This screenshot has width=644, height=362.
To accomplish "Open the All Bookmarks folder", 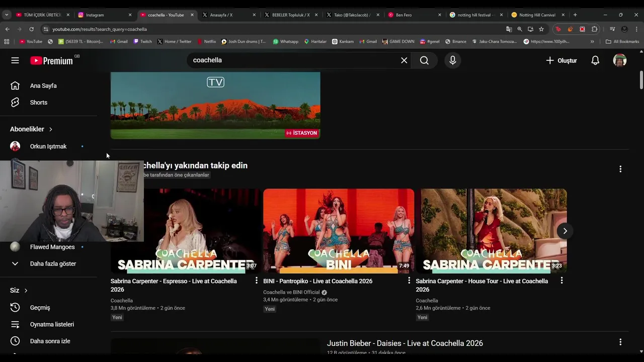I will coord(622,42).
